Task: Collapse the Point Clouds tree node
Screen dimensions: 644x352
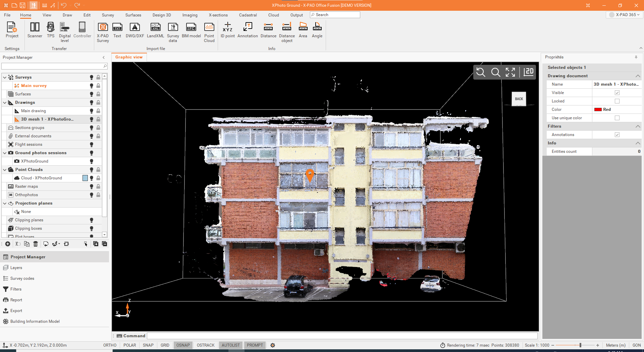Action: tap(5, 170)
